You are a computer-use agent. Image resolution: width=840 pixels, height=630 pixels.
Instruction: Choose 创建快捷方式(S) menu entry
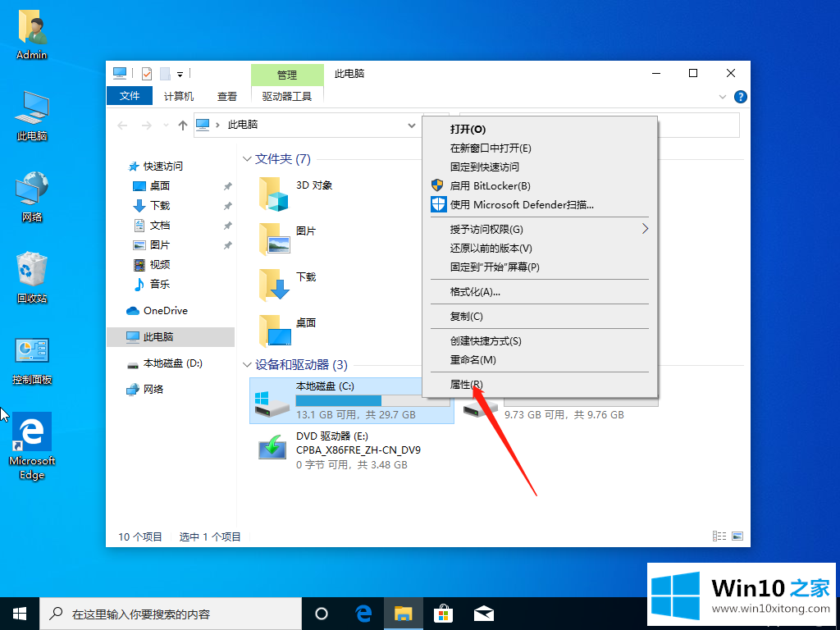coord(540,341)
